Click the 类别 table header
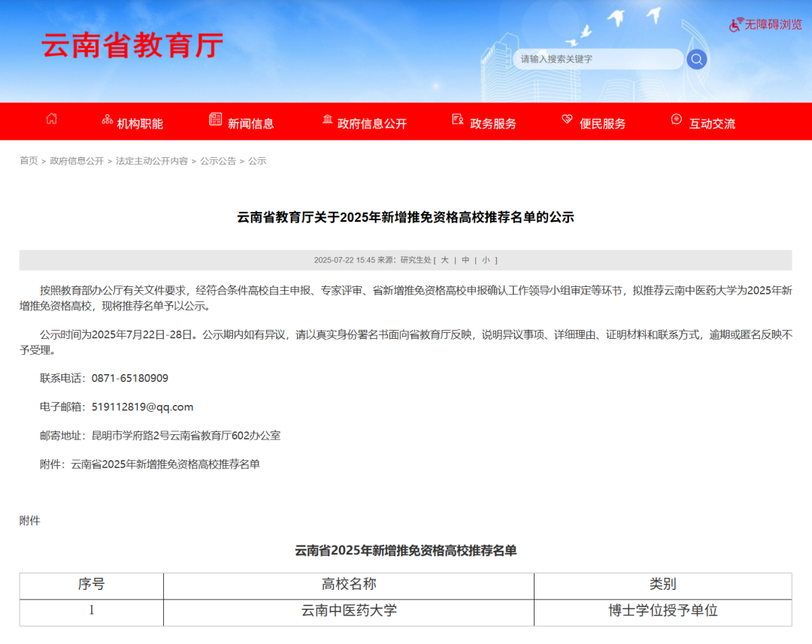This screenshot has width=812, height=644. click(x=663, y=585)
